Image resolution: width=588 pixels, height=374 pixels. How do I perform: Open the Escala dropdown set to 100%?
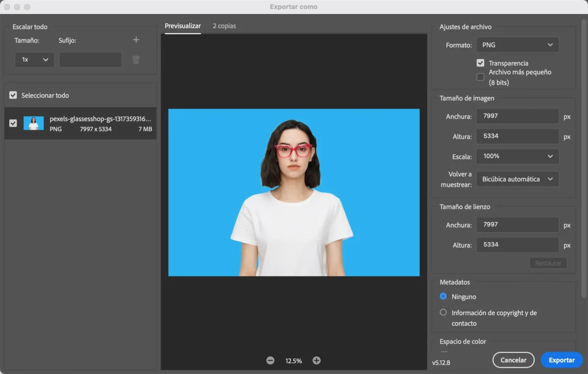click(x=517, y=156)
